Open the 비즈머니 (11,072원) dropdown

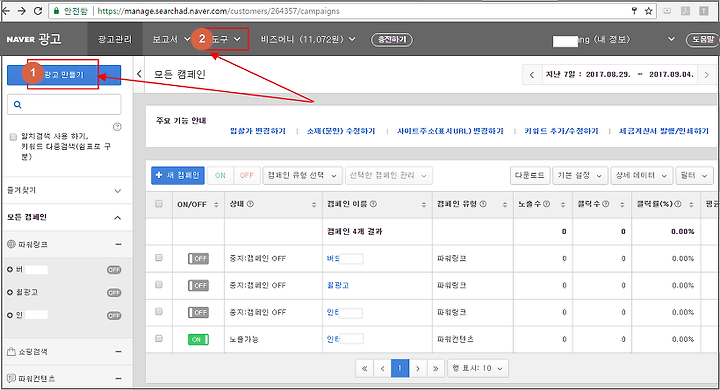coord(308,40)
